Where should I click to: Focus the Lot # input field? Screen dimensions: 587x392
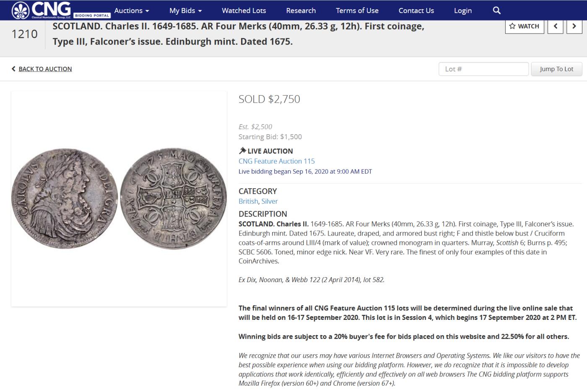(x=483, y=69)
